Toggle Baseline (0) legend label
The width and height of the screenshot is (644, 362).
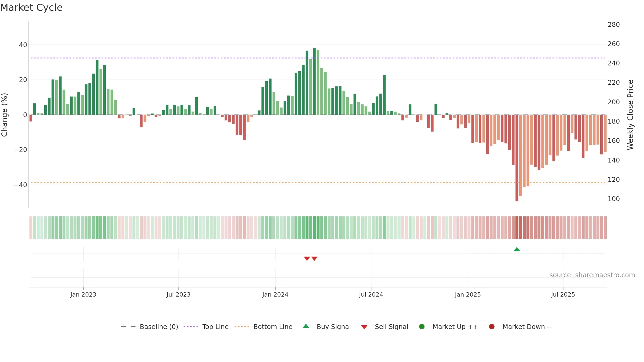pyautogui.click(x=159, y=327)
